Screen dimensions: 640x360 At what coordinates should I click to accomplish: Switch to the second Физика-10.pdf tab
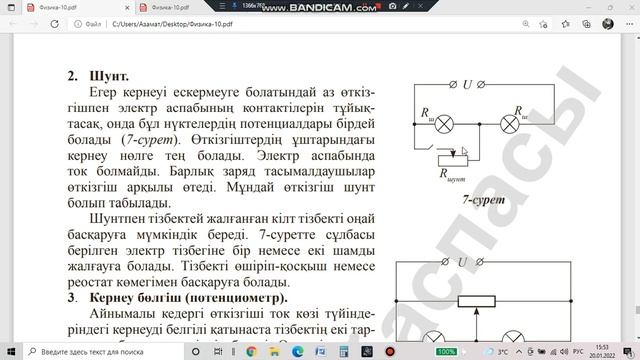(171, 7)
